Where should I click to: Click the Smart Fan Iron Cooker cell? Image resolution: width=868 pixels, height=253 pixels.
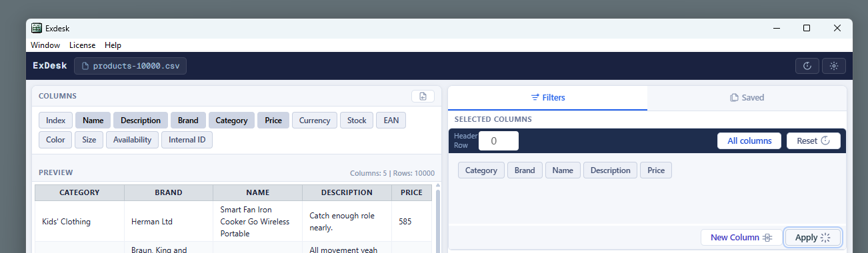tap(257, 221)
